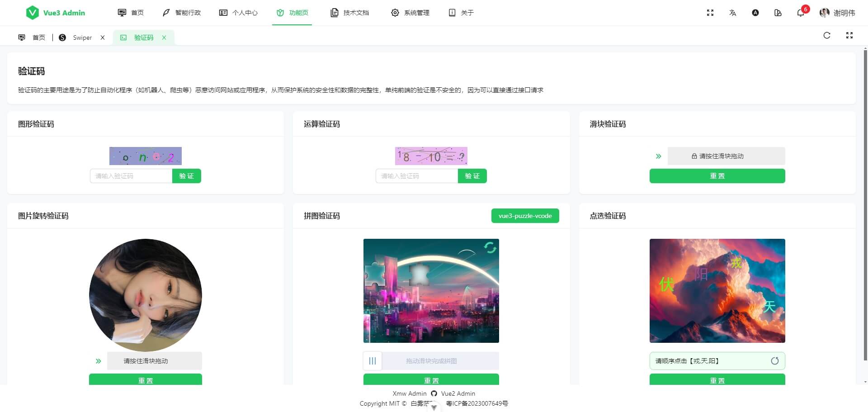Click the character 阳 on the image
Screen dimensions: 868x412
(701, 274)
